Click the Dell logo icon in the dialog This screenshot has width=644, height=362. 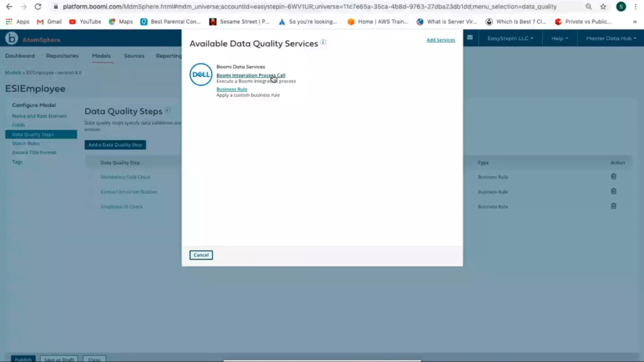click(x=201, y=75)
